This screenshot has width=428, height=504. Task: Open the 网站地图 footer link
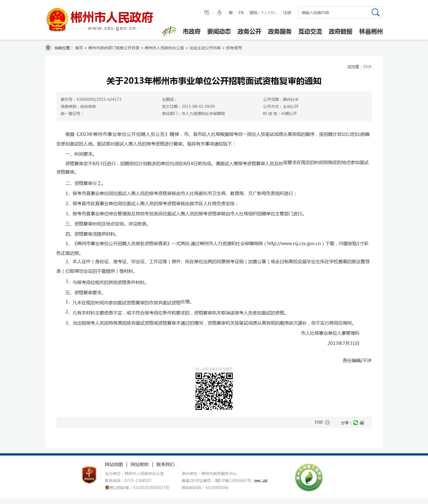pos(114,464)
